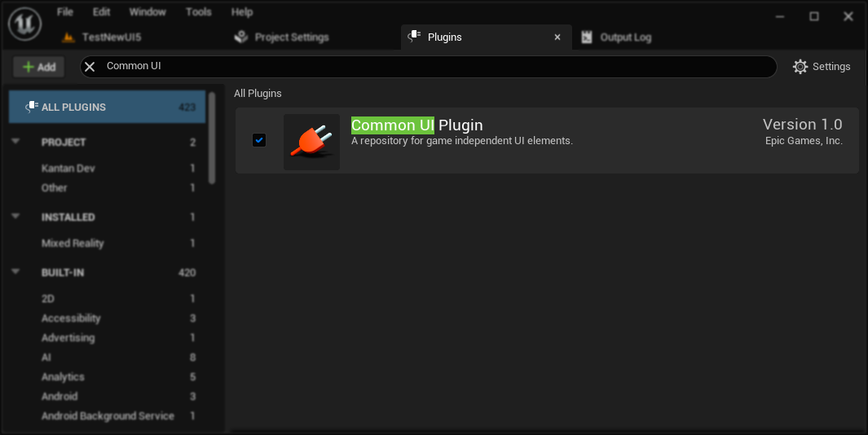Maximize the editor window

tap(813, 16)
